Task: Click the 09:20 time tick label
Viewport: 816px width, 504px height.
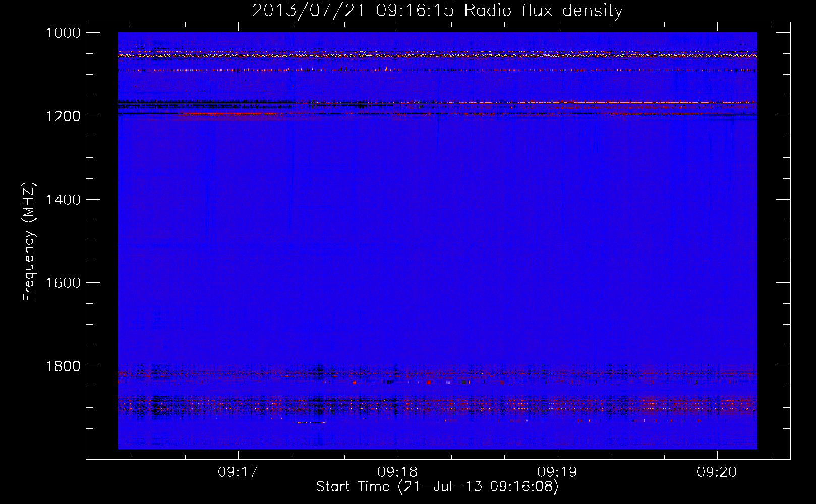Action: pyautogui.click(x=717, y=472)
